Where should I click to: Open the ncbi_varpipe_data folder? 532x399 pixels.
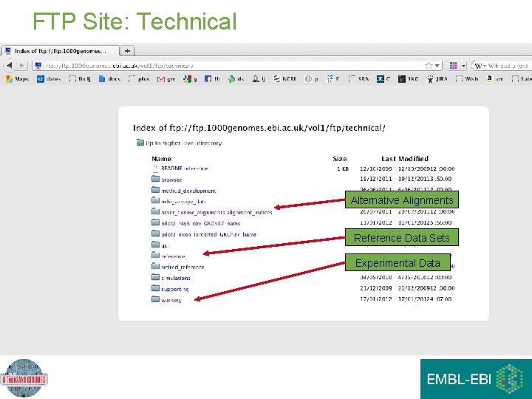pyautogui.click(x=183, y=202)
